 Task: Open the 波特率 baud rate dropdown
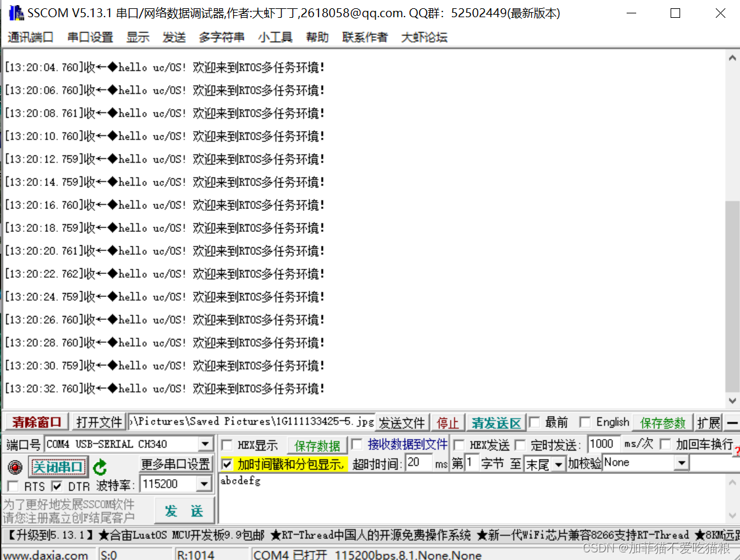[206, 484]
